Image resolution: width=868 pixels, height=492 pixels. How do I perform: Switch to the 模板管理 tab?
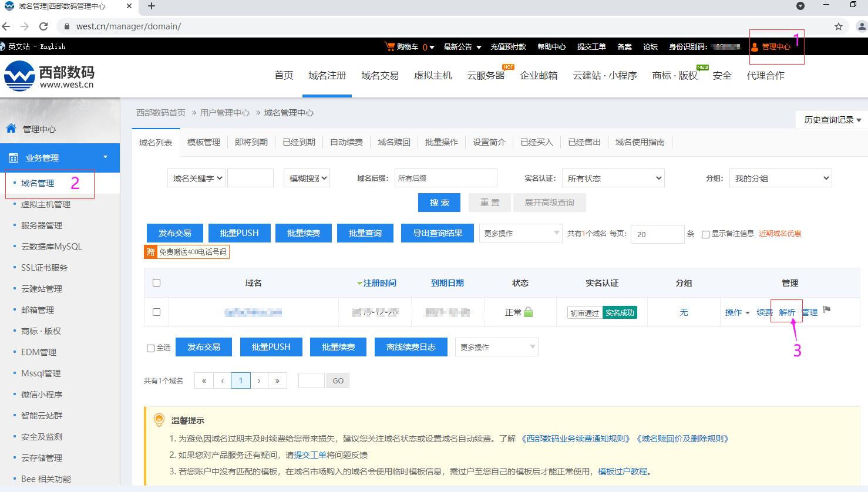(x=204, y=142)
